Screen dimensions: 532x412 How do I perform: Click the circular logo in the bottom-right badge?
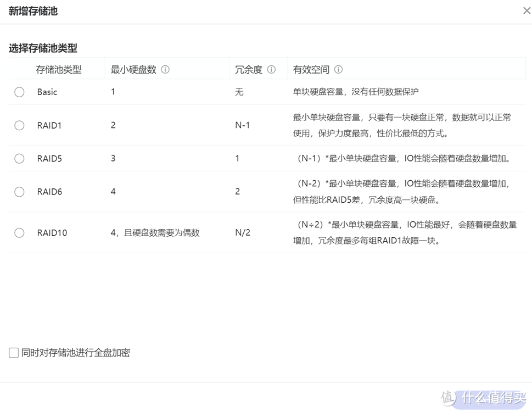450,398
